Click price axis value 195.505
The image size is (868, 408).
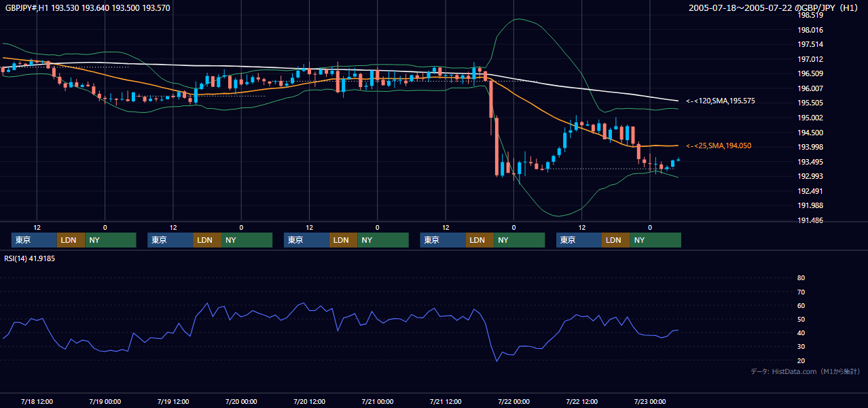[x=810, y=103]
